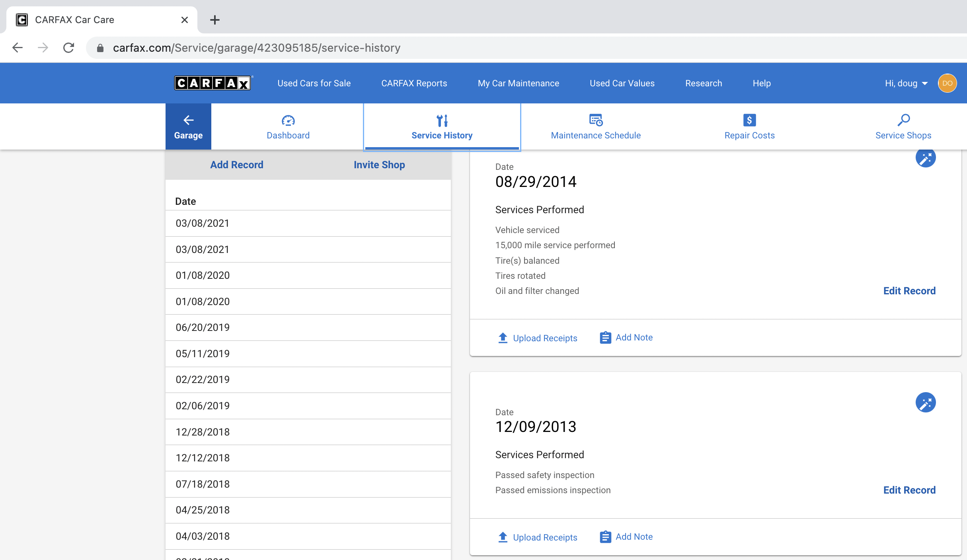Open the Research menu
The height and width of the screenshot is (560, 967).
[704, 83]
